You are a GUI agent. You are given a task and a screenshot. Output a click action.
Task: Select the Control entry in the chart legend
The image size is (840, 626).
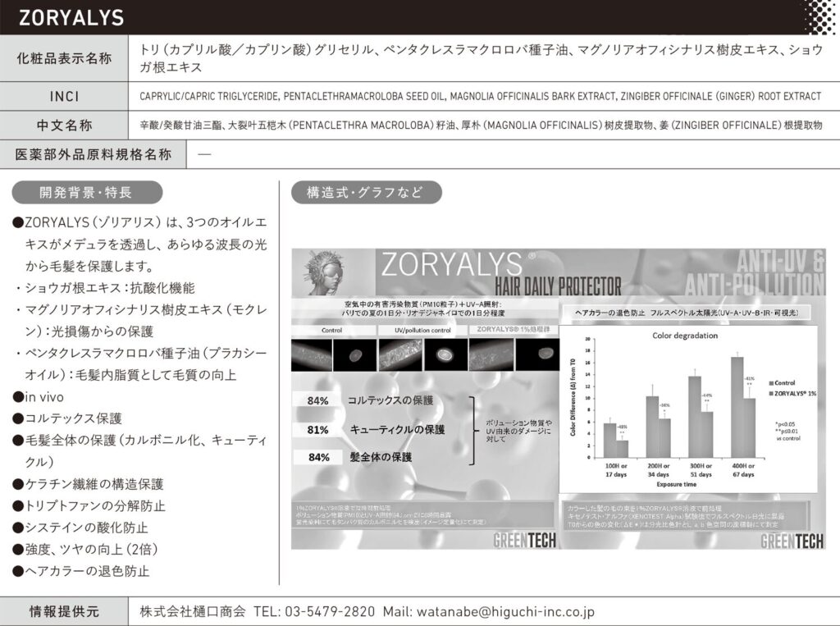point(782,382)
